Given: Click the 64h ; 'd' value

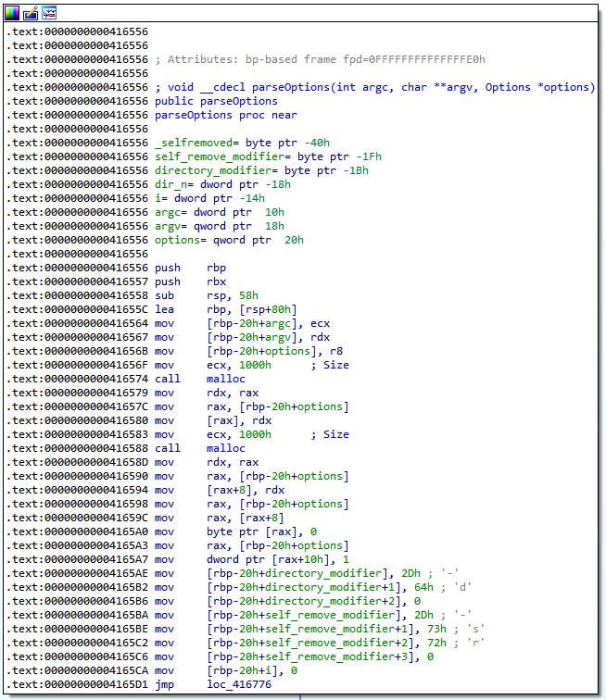Looking at the screenshot, I should coord(442,587).
